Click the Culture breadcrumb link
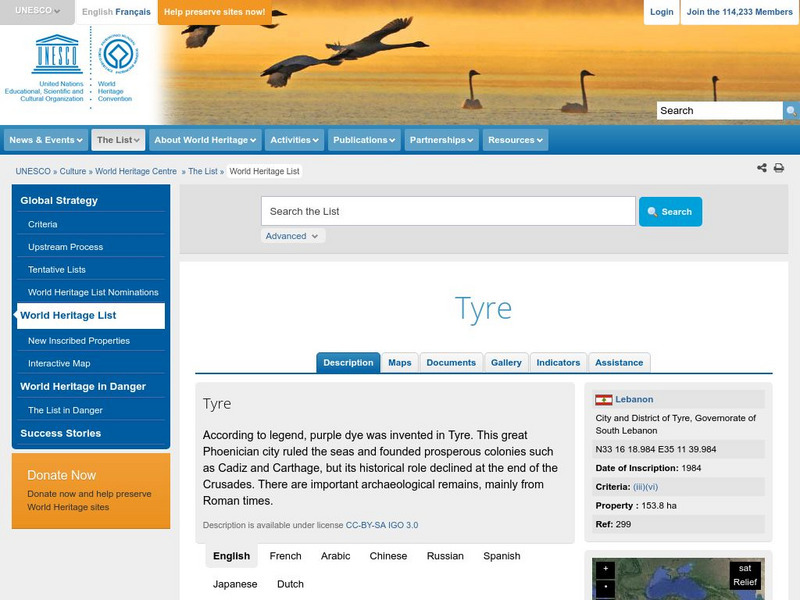Screen dimensions: 800x600 coord(73,171)
